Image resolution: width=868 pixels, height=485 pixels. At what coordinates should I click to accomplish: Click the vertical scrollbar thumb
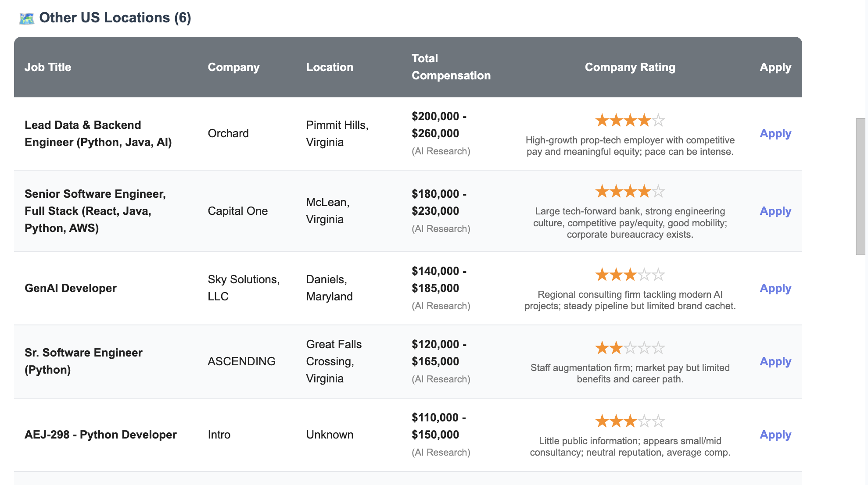860,186
